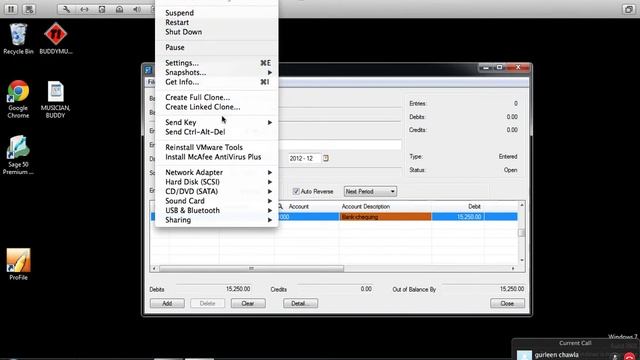Click the snapshot icon next to pause
Image resolution: width=640 pixels, height=360 pixels.
point(29,9)
